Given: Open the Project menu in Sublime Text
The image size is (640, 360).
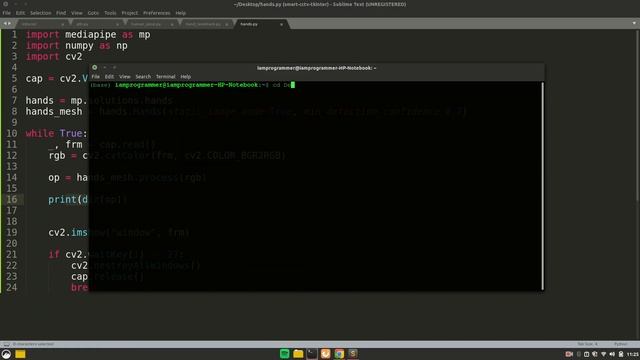Looking at the screenshot, I should point(130,13).
